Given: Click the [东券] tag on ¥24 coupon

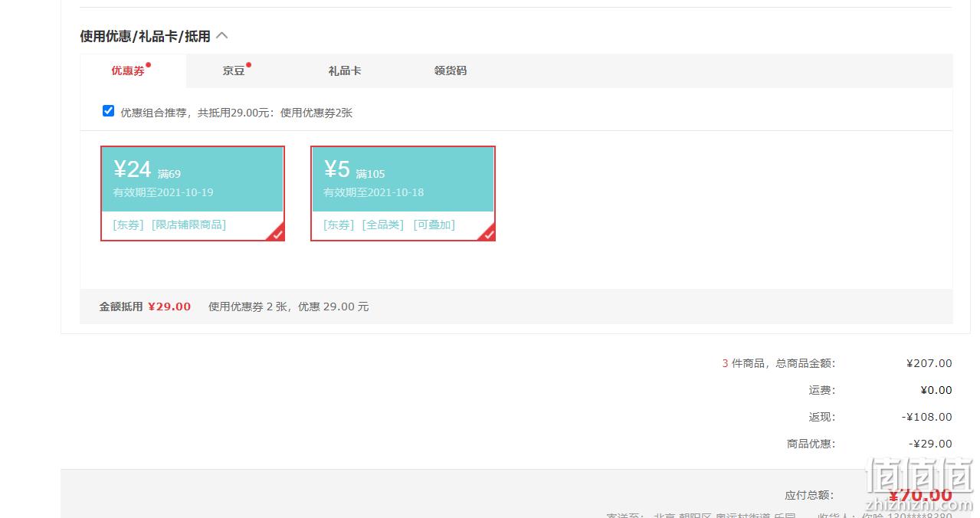Looking at the screenshot, I should coord(128,225).
